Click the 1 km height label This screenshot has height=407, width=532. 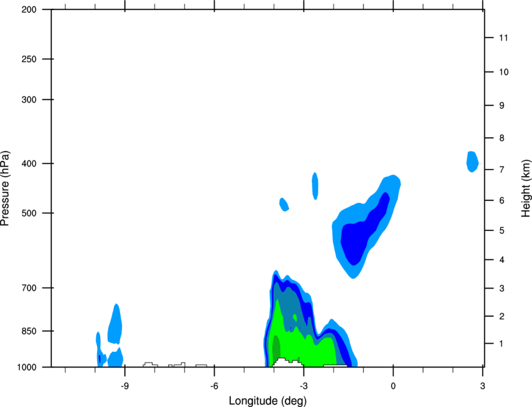click(x=502, y=344)
